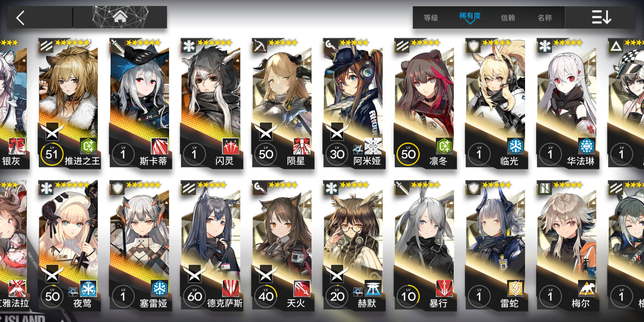Click 华法琳's blue skill icon
The height and width of the screenshot is (322, 644).
tap(586, 146)
